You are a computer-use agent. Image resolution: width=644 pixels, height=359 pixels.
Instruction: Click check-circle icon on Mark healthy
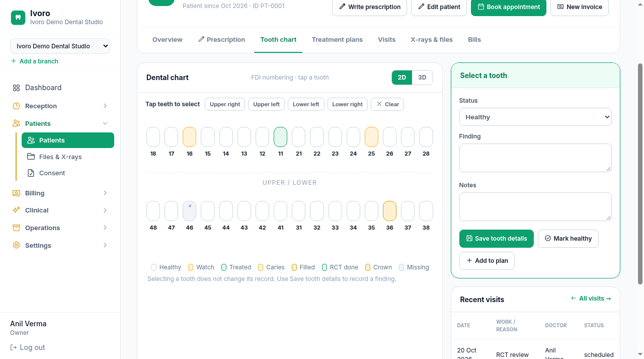point(548,238)
